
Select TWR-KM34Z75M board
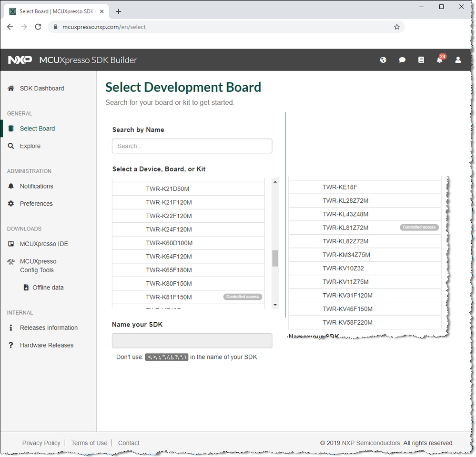pos(365,255)
